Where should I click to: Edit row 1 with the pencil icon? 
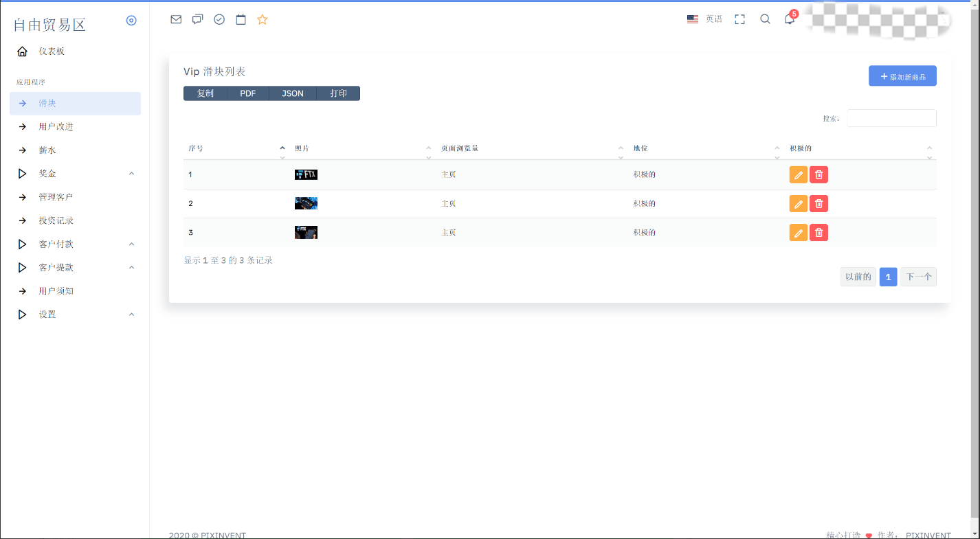[x=798, y=174]
